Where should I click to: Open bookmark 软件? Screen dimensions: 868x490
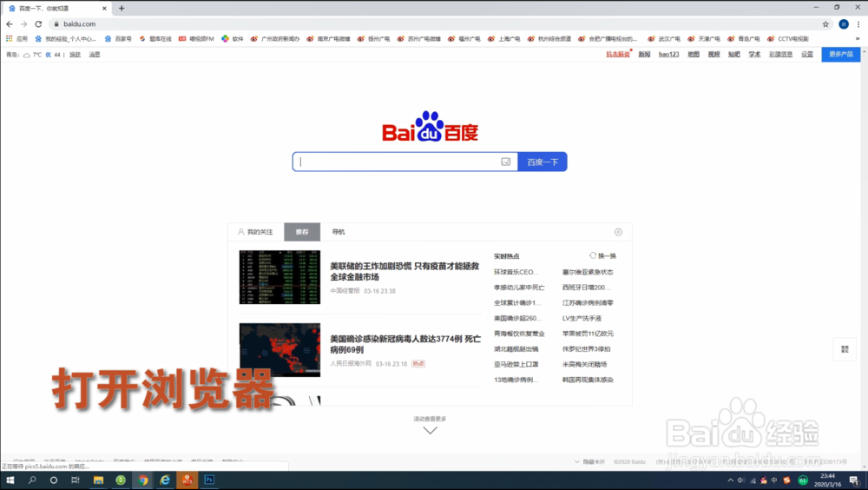[x=233, y=39]
